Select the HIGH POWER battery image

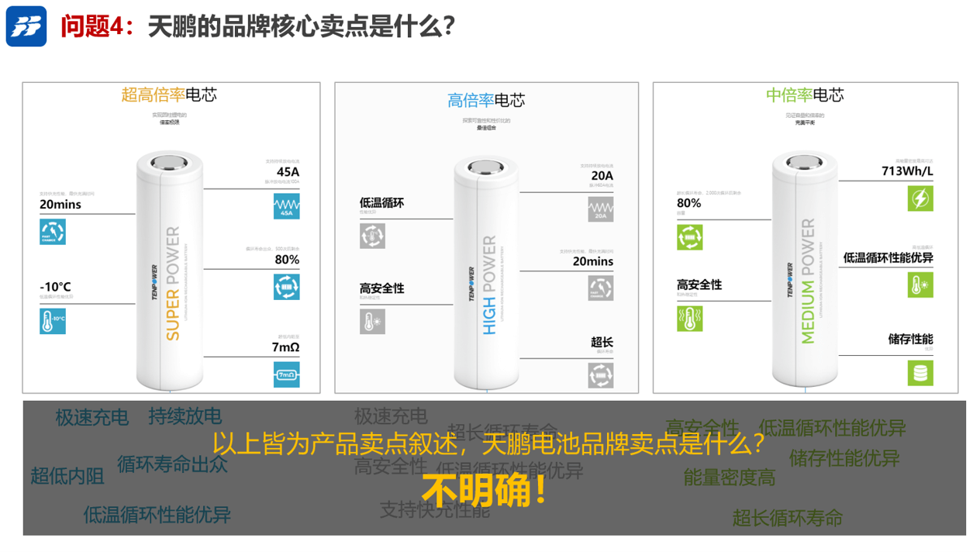click(x=486, y=273)
